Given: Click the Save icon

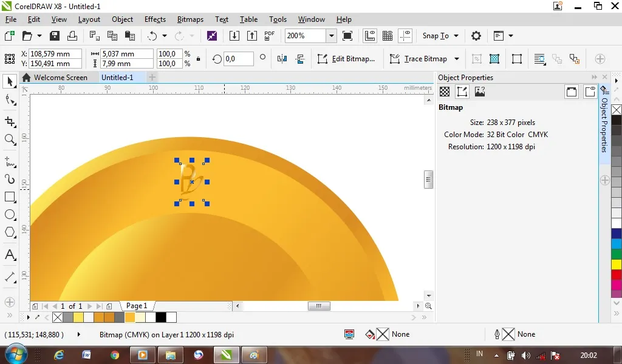Looking at the screenshot, I should tap(54, 36).
